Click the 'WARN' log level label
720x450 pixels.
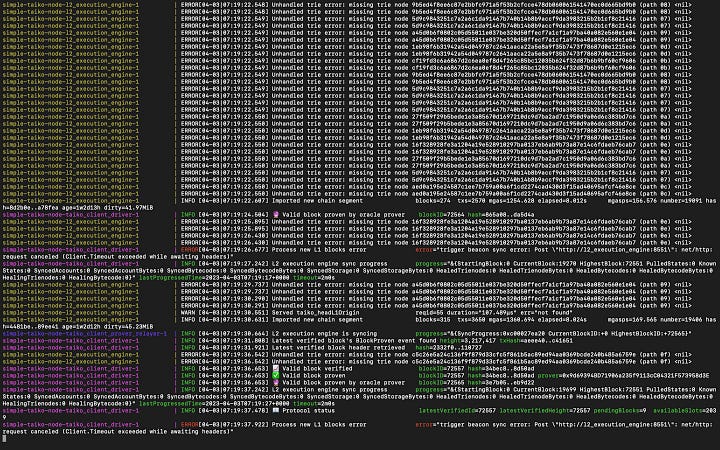(x=188, y=313)
